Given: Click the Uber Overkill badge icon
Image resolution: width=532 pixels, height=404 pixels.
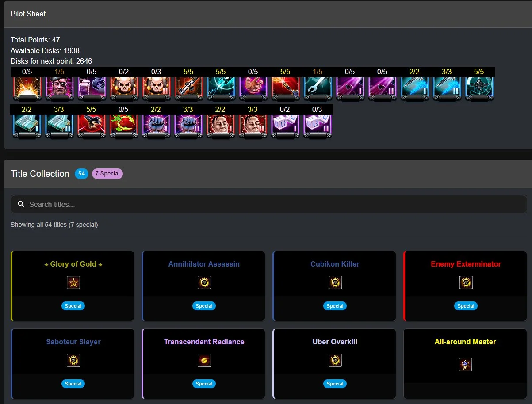Looking at the screenshot, I should coord(335,361).
